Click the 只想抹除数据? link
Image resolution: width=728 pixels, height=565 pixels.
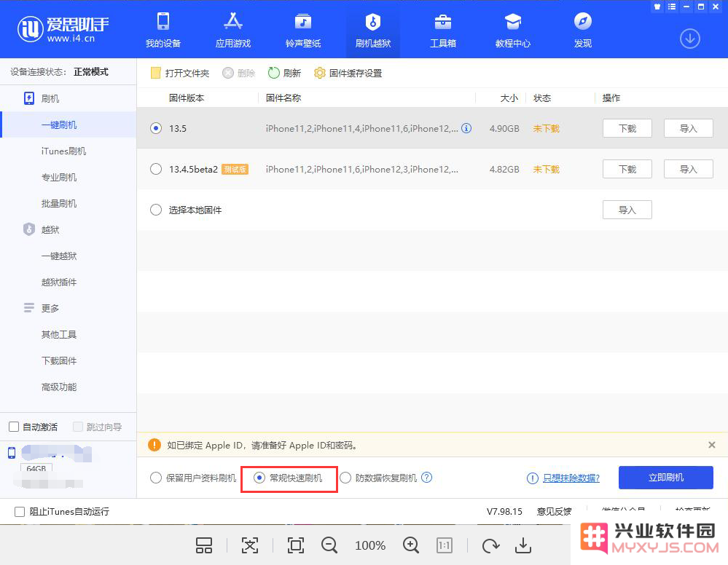(x=571, y=478)
